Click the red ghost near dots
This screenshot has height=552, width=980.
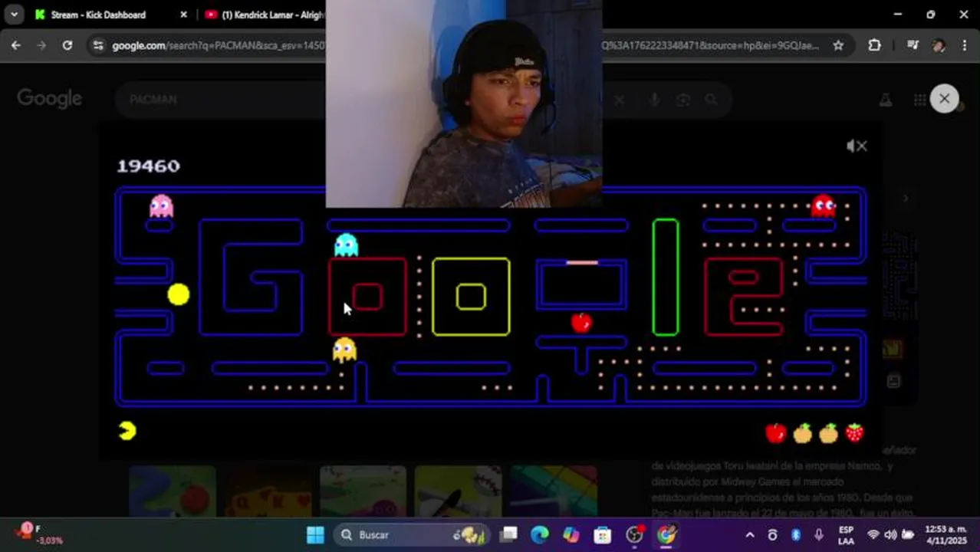click(x=824, y=205)
